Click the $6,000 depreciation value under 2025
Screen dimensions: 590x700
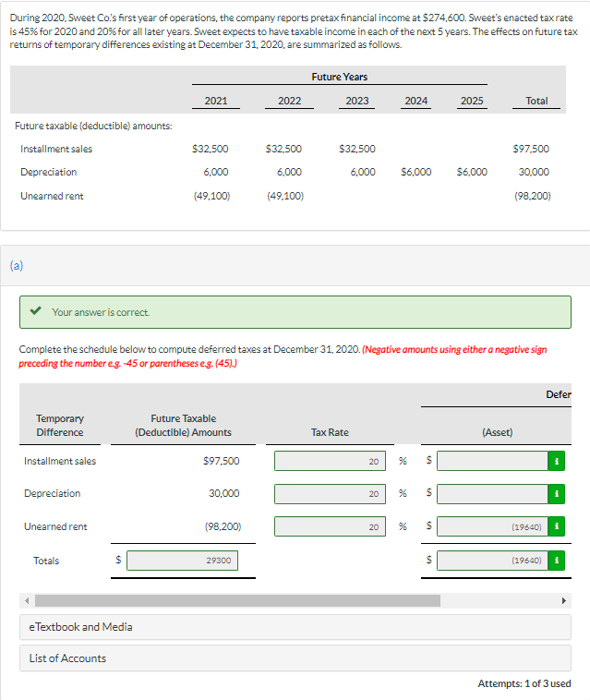coord(472,172)
